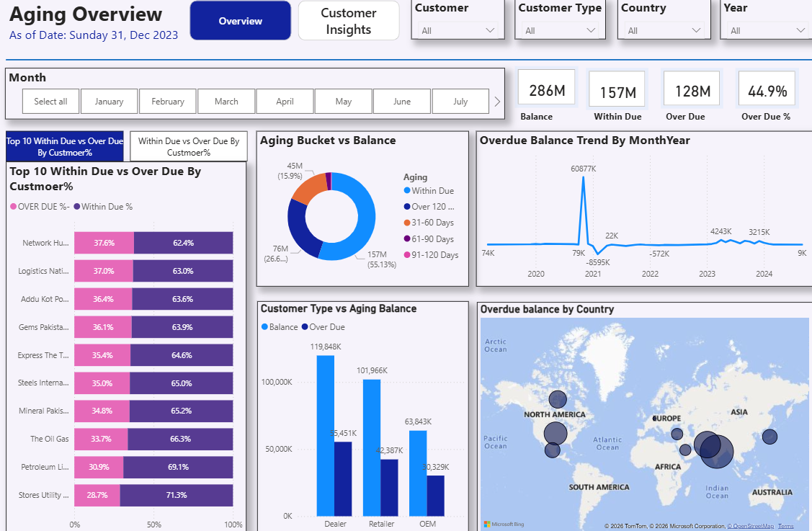Viewport: 812px width, 531px height.
Task: Switch to Top 10 Within Due vs Over Due tab
Action: 65,146
